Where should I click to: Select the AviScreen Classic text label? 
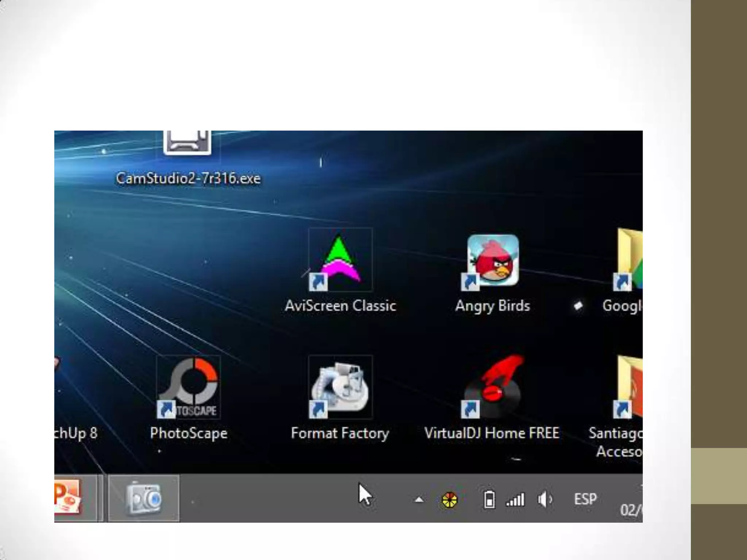tap(340, 306)
